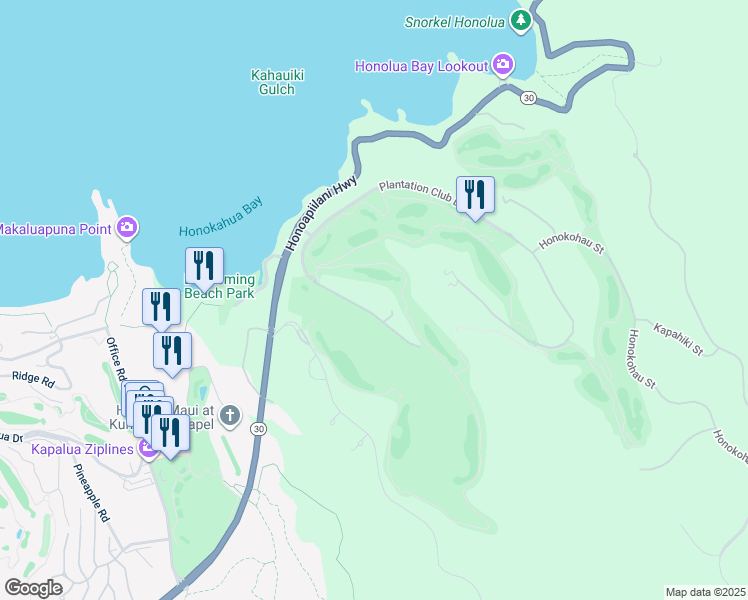Click the Beach Park label text
This screenshot has height=600, width=748.
(219, 293)
